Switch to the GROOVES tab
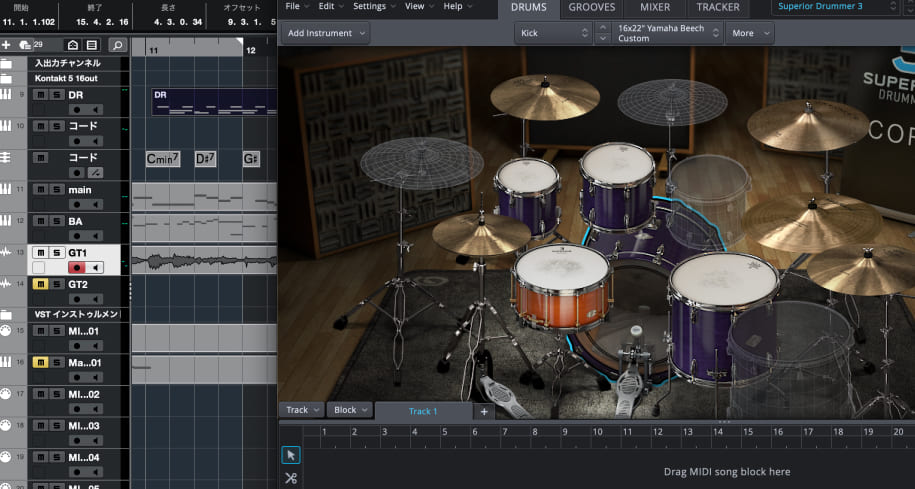Viewport: 915px width, 489px height. click(592, 7)
